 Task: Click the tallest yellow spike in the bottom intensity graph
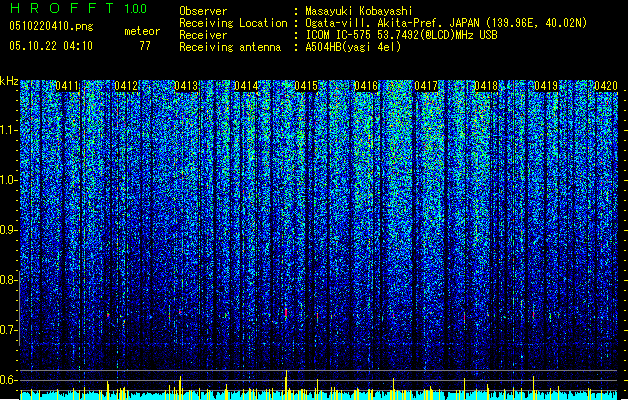pos(286,385)
